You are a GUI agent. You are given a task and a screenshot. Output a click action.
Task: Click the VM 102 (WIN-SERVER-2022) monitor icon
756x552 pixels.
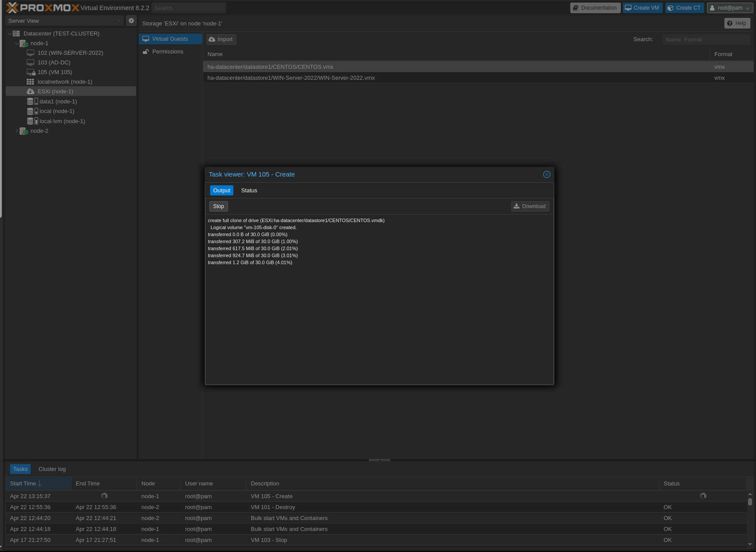31,53
